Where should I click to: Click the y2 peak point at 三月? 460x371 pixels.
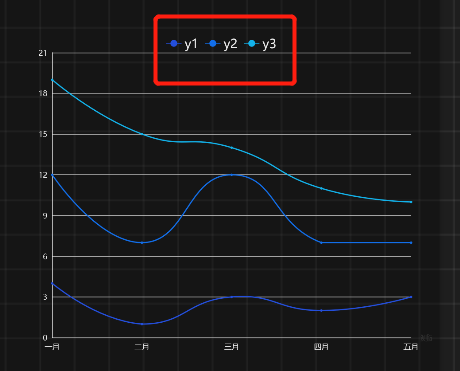232,175
